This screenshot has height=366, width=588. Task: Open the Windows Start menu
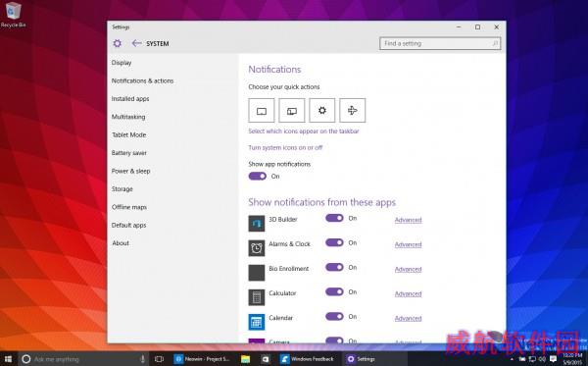(8, 359)
